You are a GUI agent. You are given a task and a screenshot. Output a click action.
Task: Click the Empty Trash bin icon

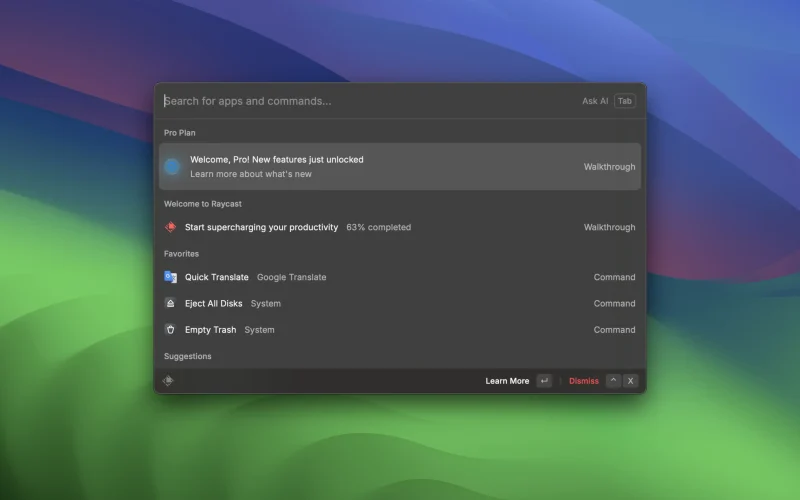[170, 330]
